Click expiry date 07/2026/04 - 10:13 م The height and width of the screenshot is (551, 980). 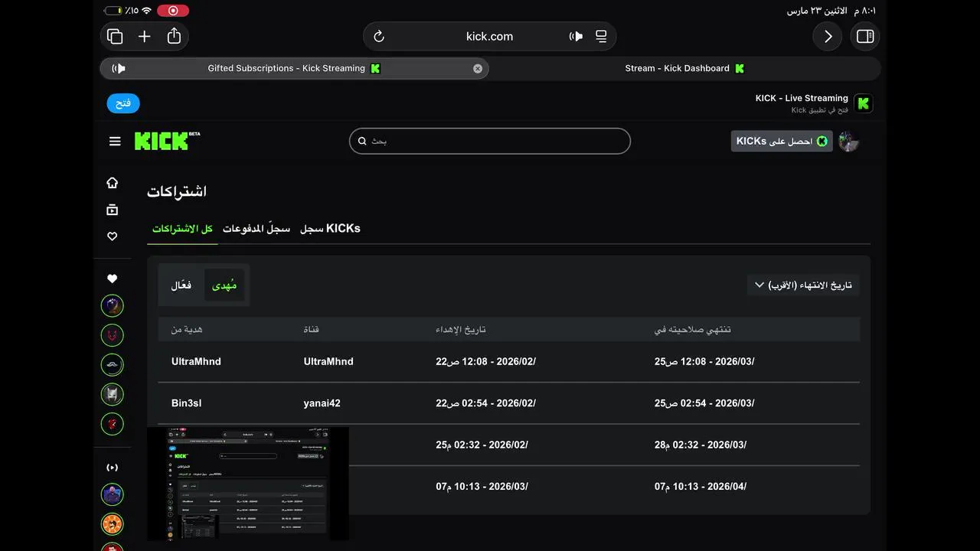[701, 486]
